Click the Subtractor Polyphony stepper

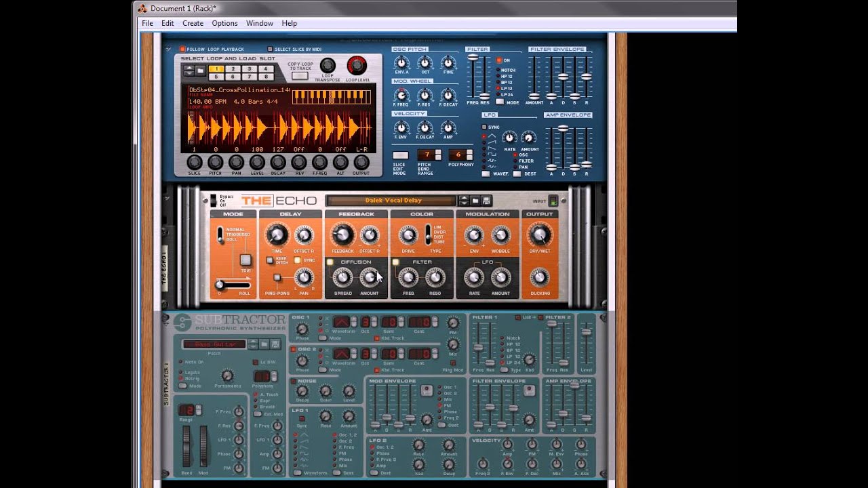pyautogui.click(x=274, y=376)
